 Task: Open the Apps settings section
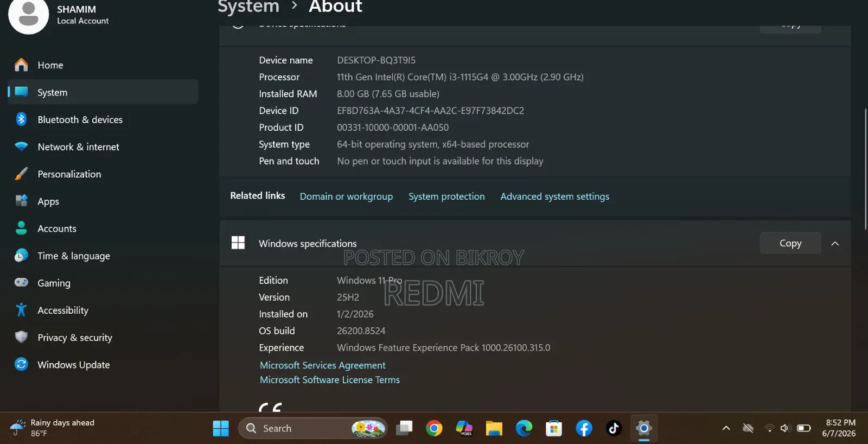pyautogui.click(x=103, y=201)
